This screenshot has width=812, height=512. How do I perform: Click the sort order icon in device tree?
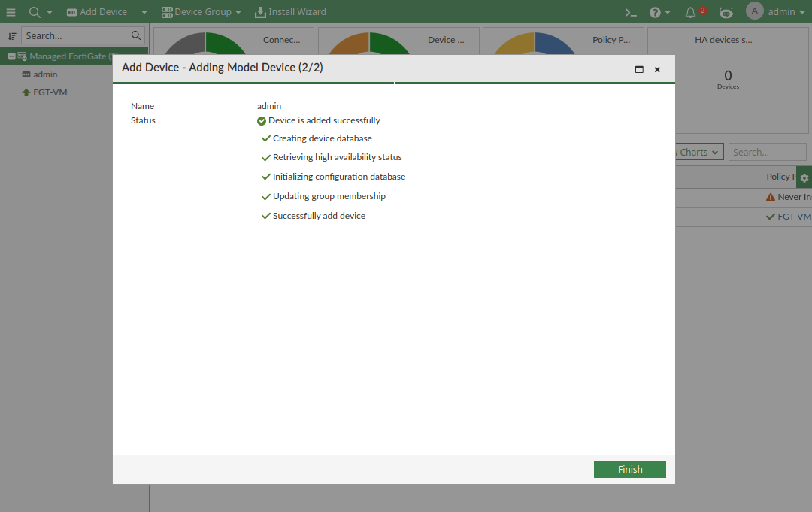click(x=12, y=36)
